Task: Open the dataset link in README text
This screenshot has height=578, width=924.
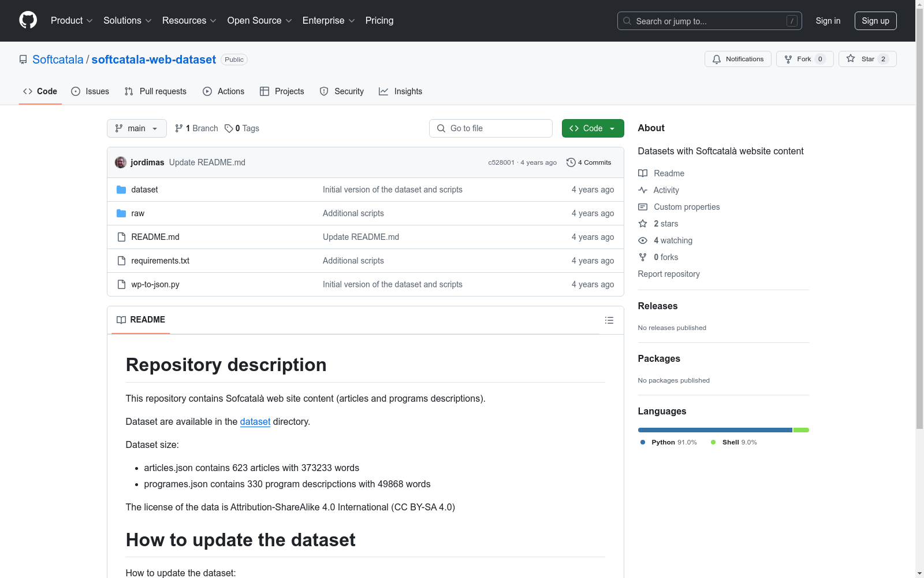Action: tap(255, 422)
